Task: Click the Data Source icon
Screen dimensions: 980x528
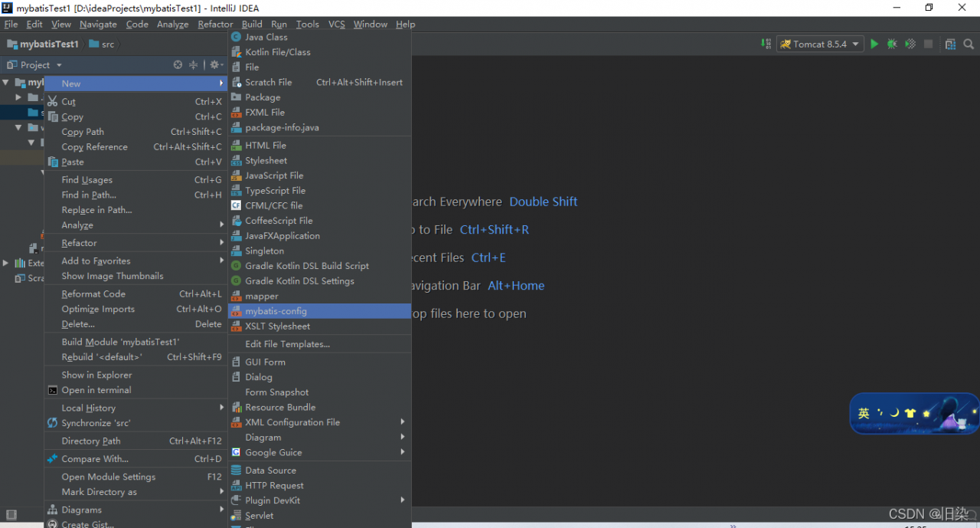Action: pyautogui.click(x=237, y=471)
